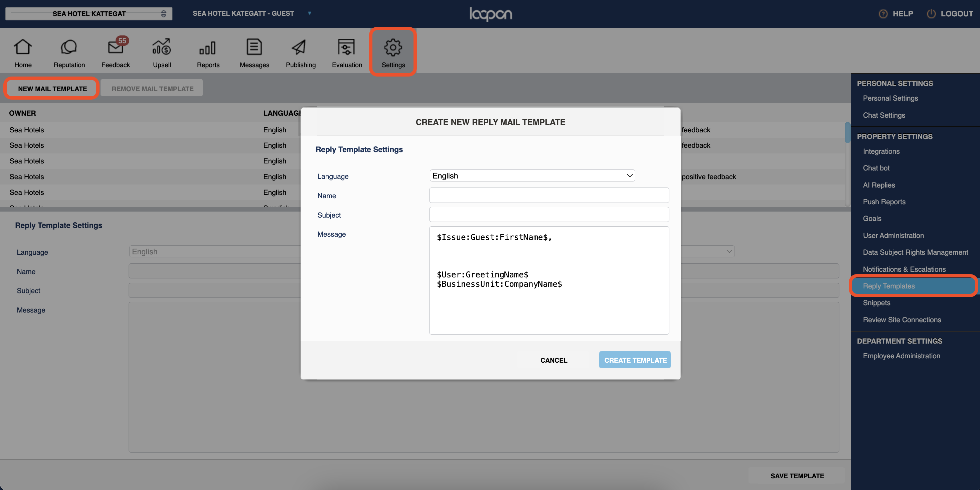Open Integrations in the sidebar
The image size is (980, 490).
881,151
